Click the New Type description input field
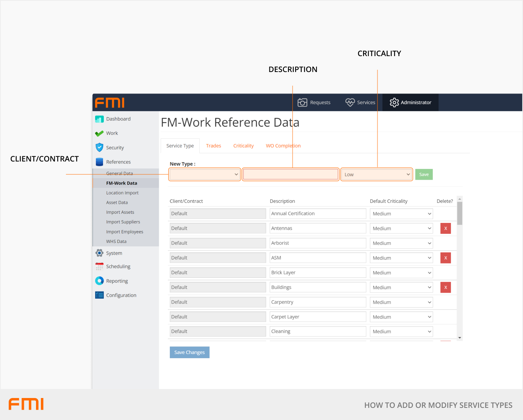The image size is (523, 420). pos(291,174)
